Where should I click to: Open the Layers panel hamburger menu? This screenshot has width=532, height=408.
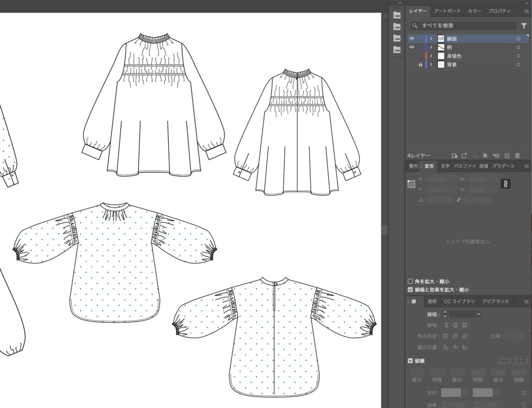pos(527,11)
